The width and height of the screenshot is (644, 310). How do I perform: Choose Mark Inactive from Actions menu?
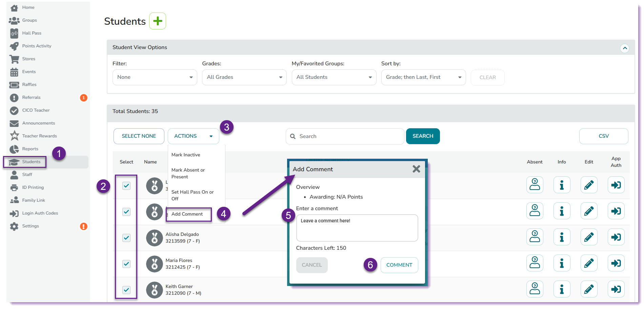(186, 155)
